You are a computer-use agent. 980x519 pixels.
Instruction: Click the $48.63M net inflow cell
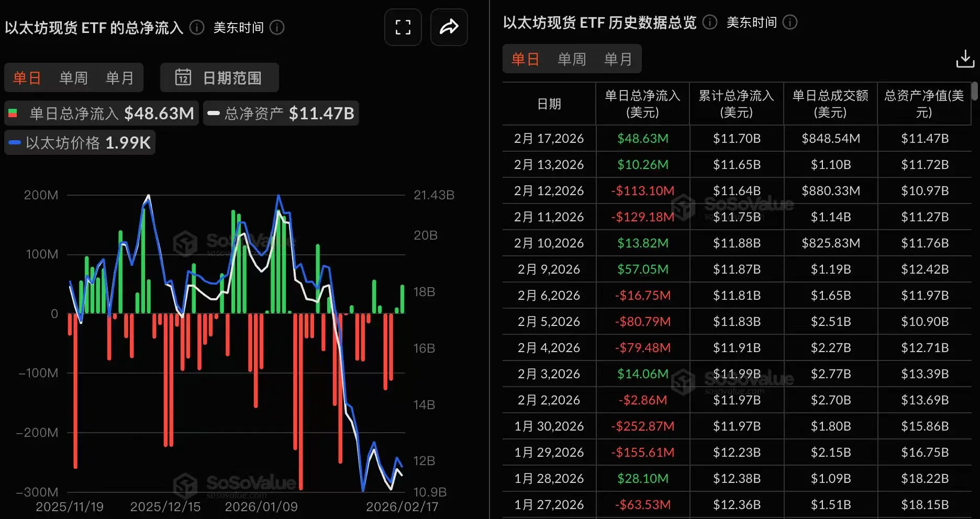643,138
